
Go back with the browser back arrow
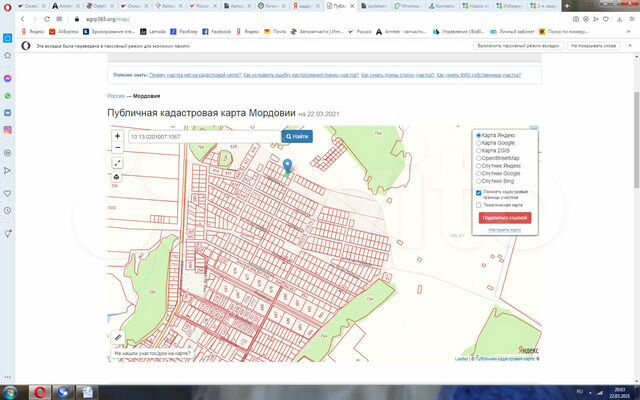(x=22, y=19)
